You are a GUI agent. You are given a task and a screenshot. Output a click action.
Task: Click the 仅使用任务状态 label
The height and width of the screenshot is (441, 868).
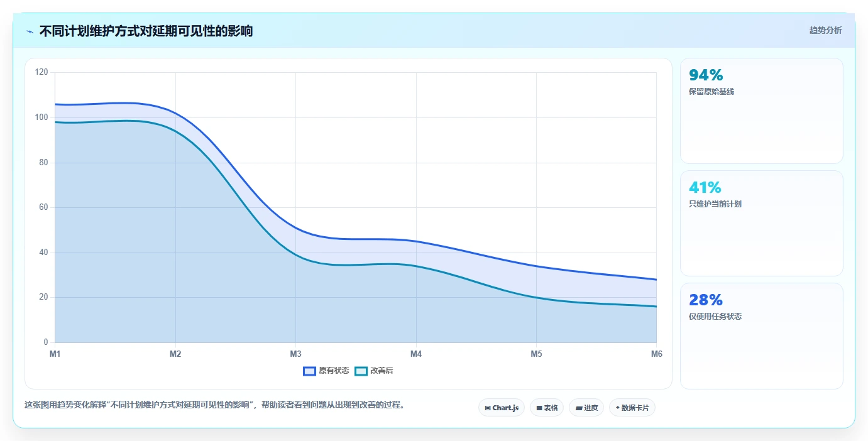(x=715, y=317)
